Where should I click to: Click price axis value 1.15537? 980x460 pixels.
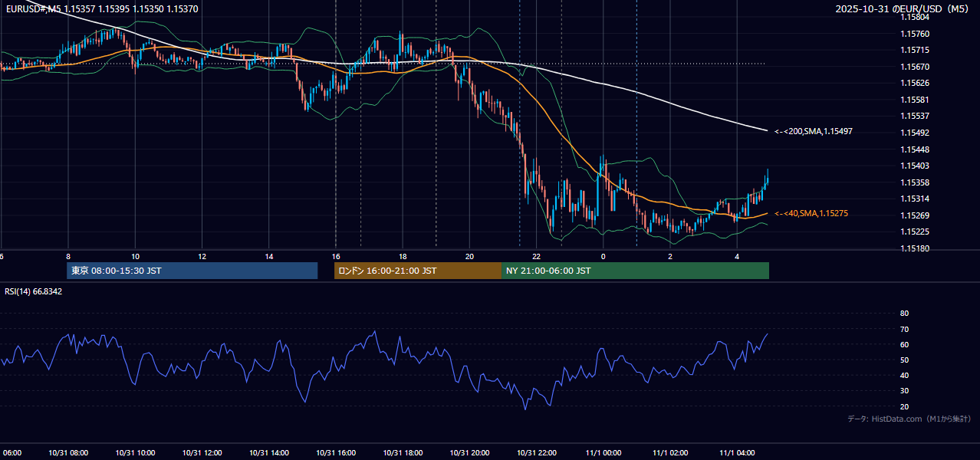(x=915, y=116)
